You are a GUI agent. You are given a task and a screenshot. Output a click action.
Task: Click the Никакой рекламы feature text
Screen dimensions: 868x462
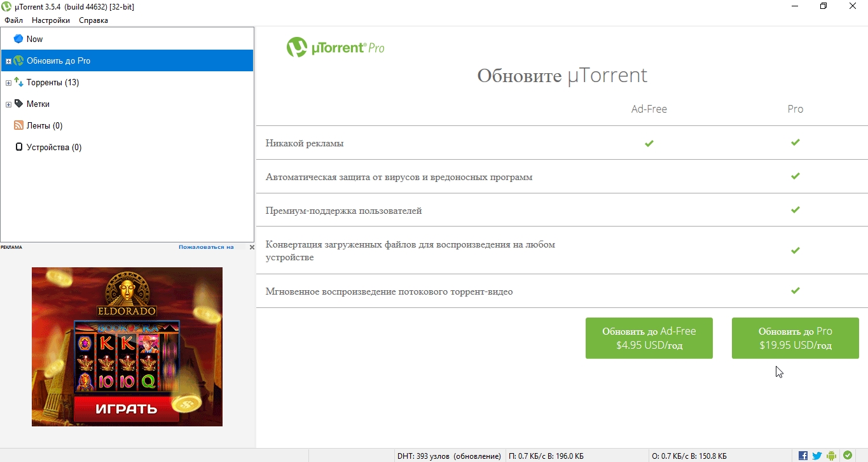point(305,143)
